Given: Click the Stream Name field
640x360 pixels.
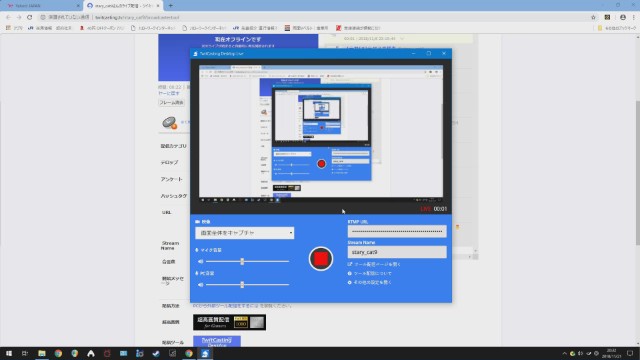Looking at the screenshot, I should click(397, 252).
